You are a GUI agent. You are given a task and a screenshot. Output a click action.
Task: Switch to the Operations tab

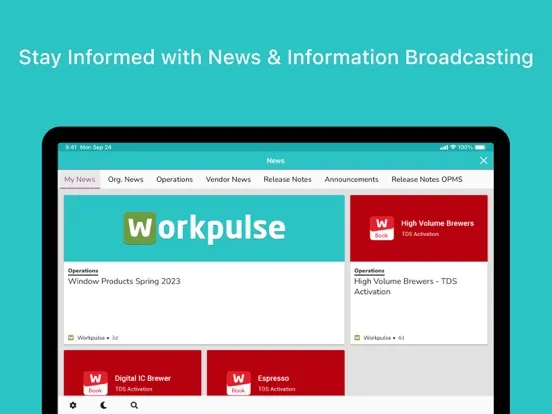point(175,180)
